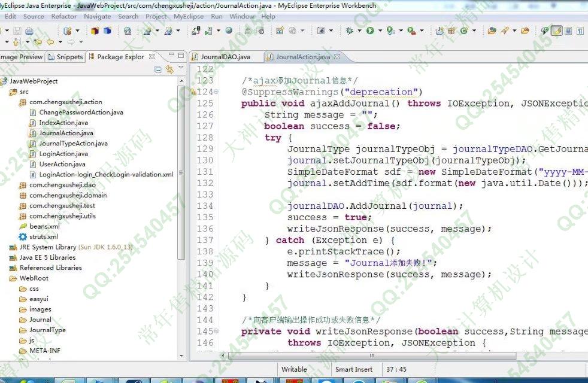This screenshot has width=588, height=383.
Task: Switch to the Image Preview tab
Action: pyautogui.click(x=21, y=57)
